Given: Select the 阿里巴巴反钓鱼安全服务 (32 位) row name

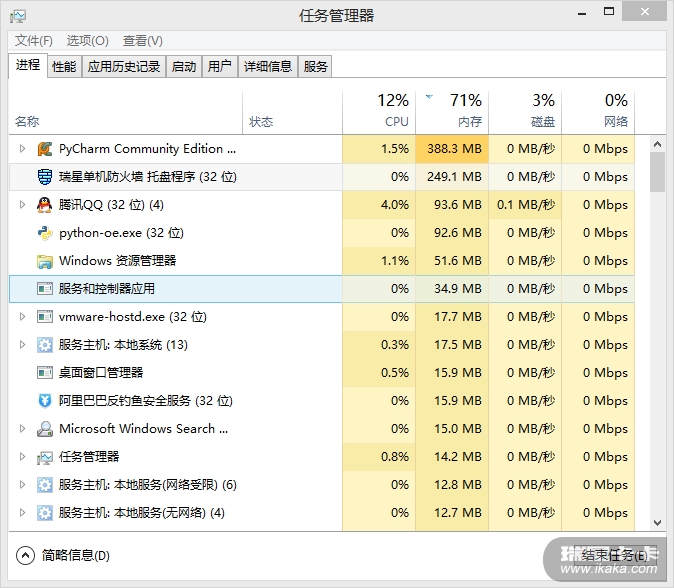Looking at the screenshot, I should [x=146, y=401].
